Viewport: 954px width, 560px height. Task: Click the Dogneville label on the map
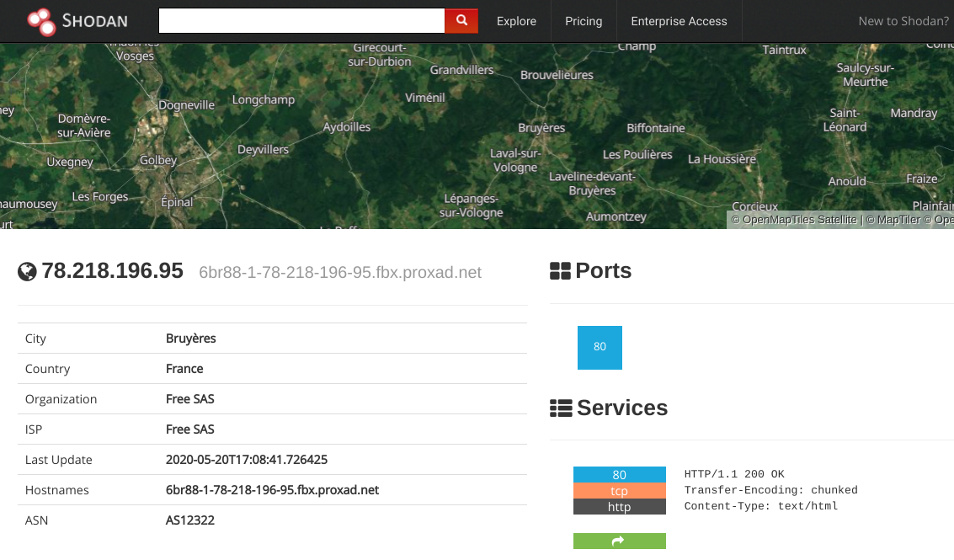186,105
